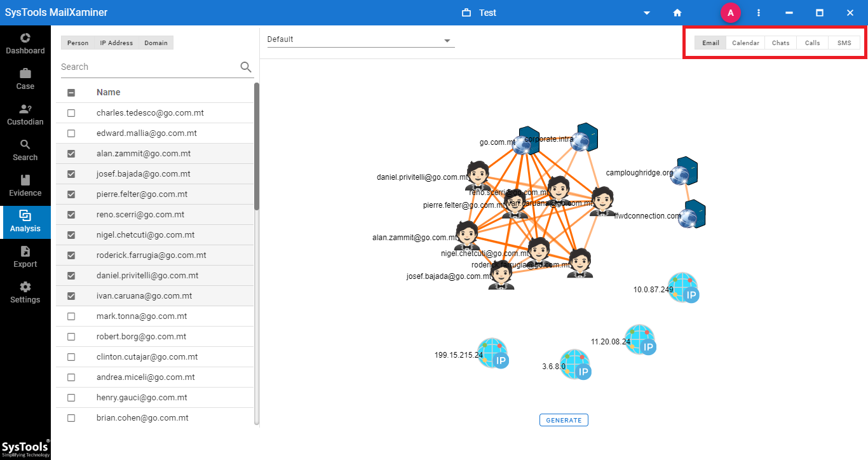Check brian.cohen@go.com.mt checkbox

click(71, 418)
